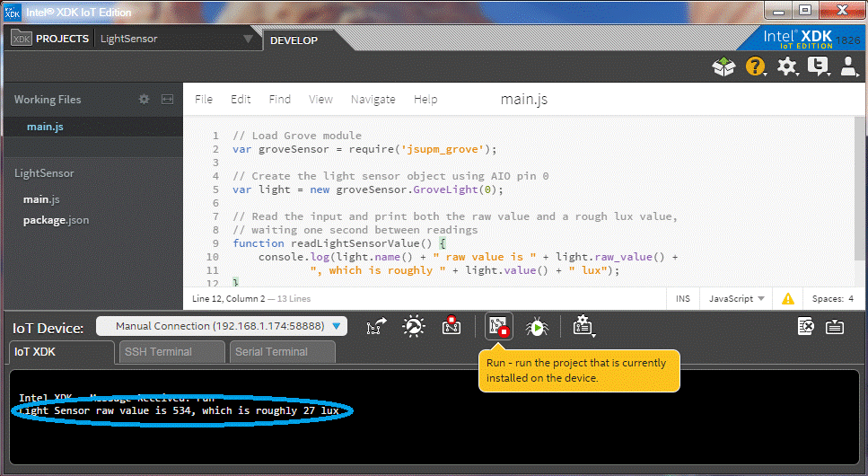Click the Twitter feedback speech icon
Viewport: 868px width, 476px height.
[818, 66]
